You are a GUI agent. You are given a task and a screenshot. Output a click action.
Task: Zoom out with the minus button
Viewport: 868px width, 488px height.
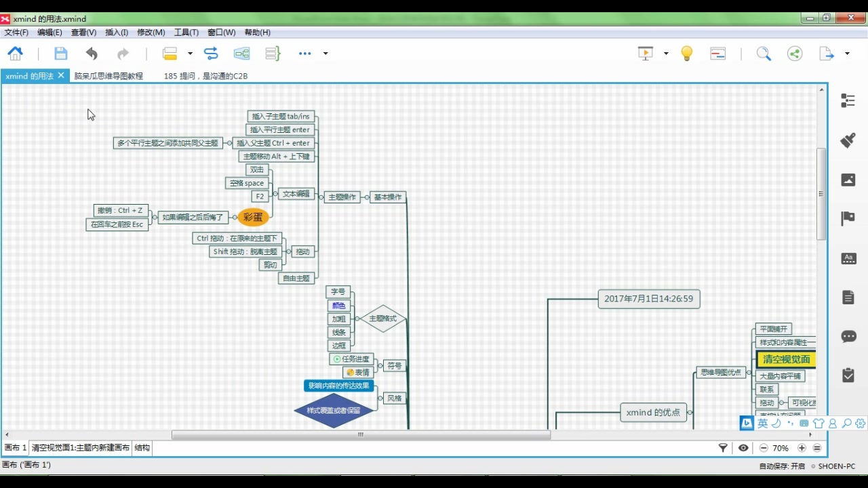pyautogui.click(x=764, y=448)
